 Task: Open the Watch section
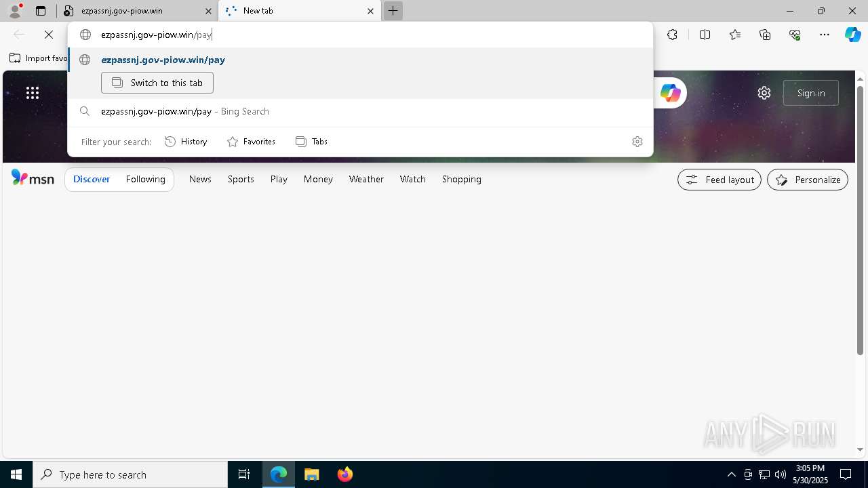(413, 179)
